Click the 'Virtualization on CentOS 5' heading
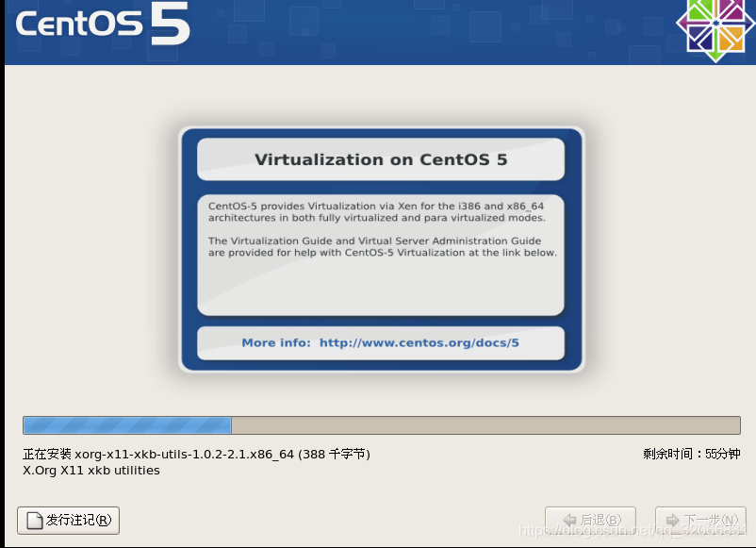 pyautogui.click(x=381, y=159)
